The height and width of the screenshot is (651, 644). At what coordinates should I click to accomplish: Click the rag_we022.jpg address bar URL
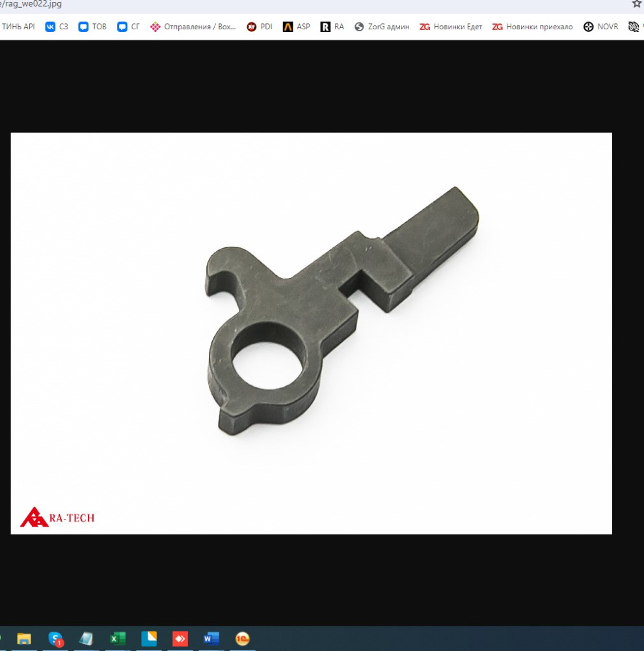pos(31,4)
